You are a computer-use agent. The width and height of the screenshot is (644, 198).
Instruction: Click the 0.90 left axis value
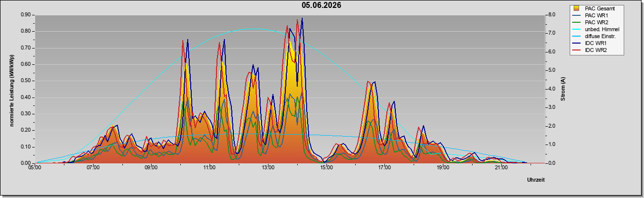point(26,15)
